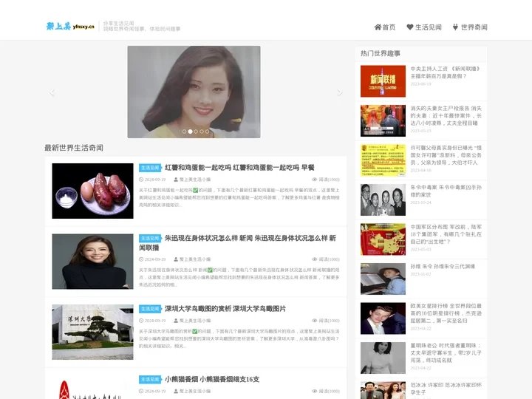Select the third carousel indicator dot
The height and width of the screenshot is (399, 532).
(196, 132)
